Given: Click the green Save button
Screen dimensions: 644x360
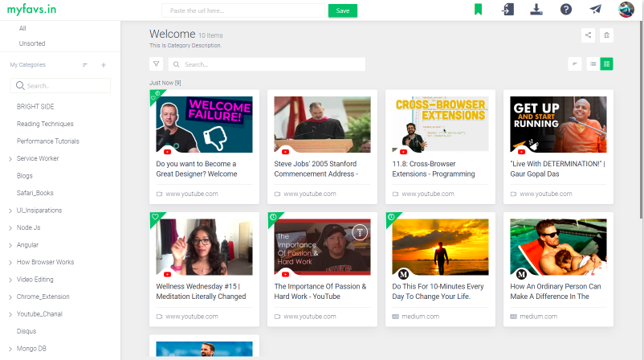Looking at the screenshot, I should coord(343,10).
